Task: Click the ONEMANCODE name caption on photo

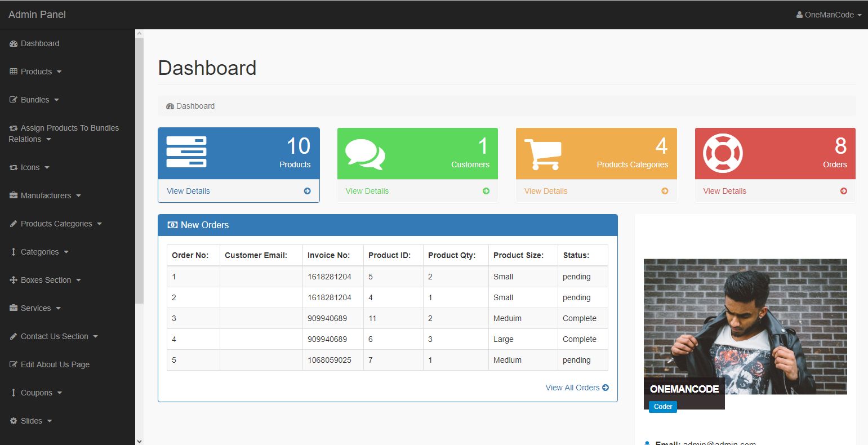Action: click(x=684, y=389)
